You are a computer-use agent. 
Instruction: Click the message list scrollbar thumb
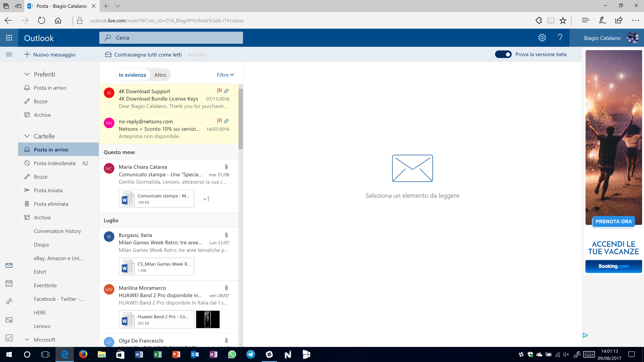240,119
